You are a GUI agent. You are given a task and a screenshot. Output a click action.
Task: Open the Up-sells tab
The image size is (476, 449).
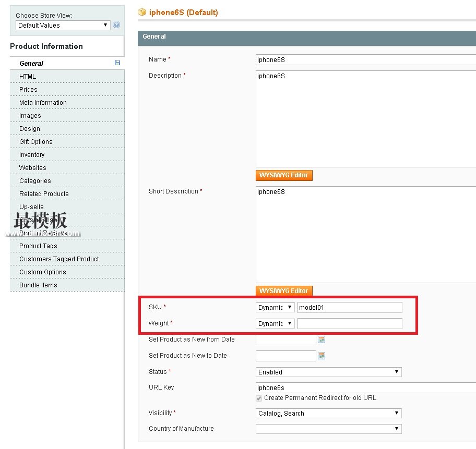[x=67, y=207]
